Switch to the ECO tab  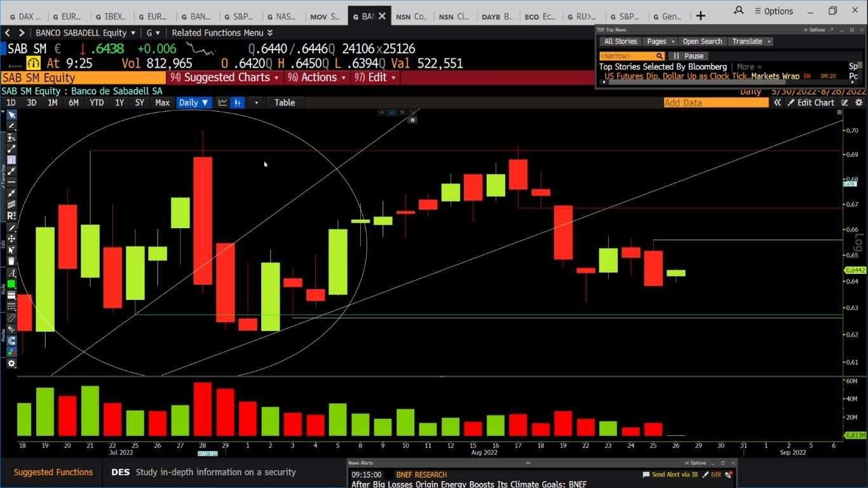click(540, 17)
